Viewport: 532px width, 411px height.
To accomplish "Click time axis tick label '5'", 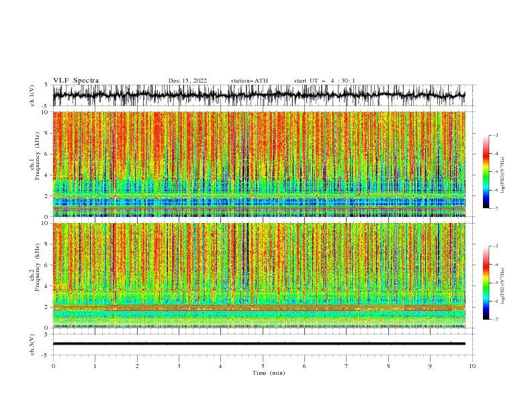I will [x=263, y=366].
